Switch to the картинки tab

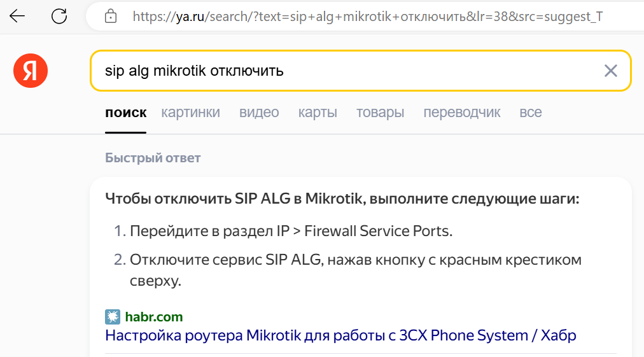[190, 113]
